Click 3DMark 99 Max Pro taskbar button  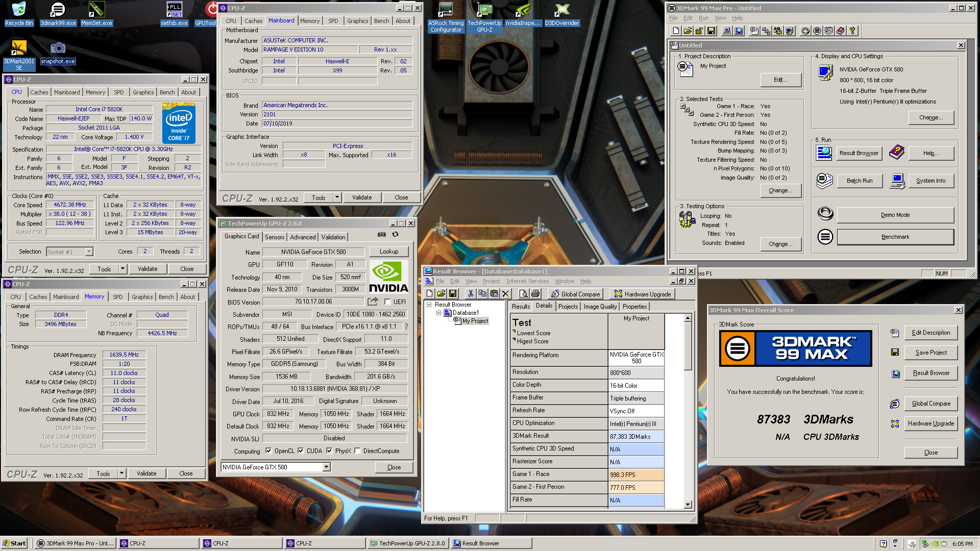[76, 543]
